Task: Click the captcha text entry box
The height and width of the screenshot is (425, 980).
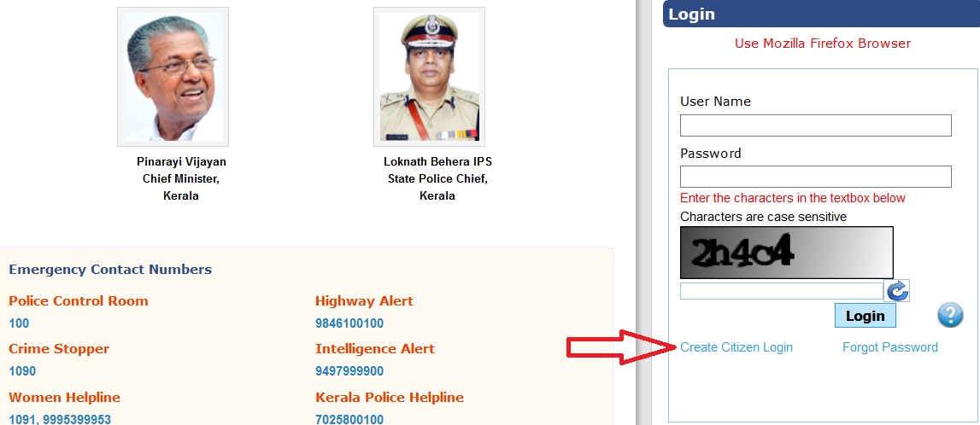Action: [781, 291]
